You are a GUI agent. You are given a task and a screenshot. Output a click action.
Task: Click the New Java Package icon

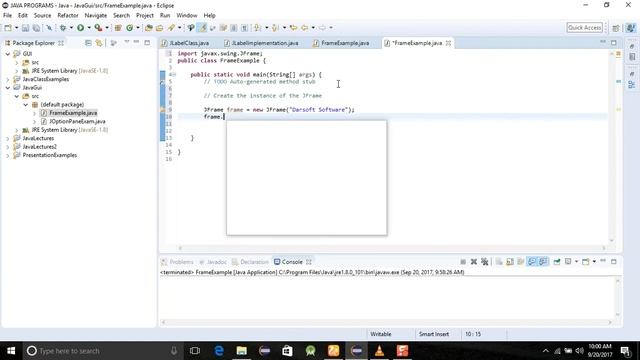(118, 28)
